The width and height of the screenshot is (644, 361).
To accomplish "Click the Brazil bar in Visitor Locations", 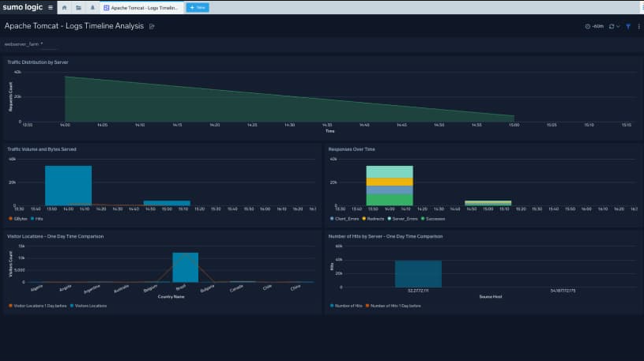I will coord(185,267).
